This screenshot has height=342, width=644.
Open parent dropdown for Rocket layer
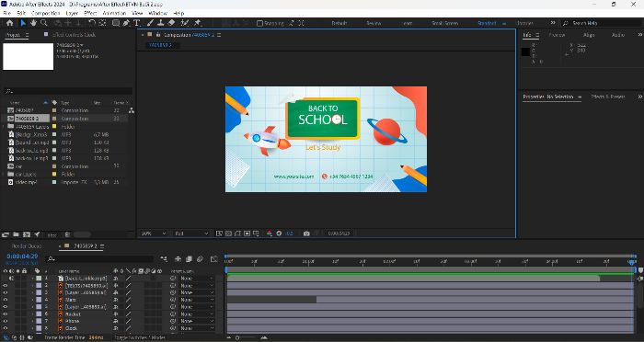(197, 314)
